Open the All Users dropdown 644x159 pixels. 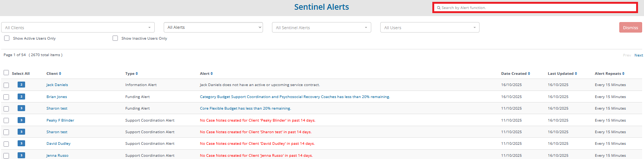[429, 27]
